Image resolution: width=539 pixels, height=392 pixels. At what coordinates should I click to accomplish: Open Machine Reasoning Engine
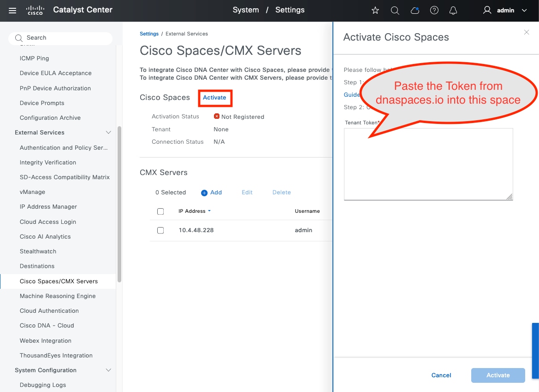58,296
